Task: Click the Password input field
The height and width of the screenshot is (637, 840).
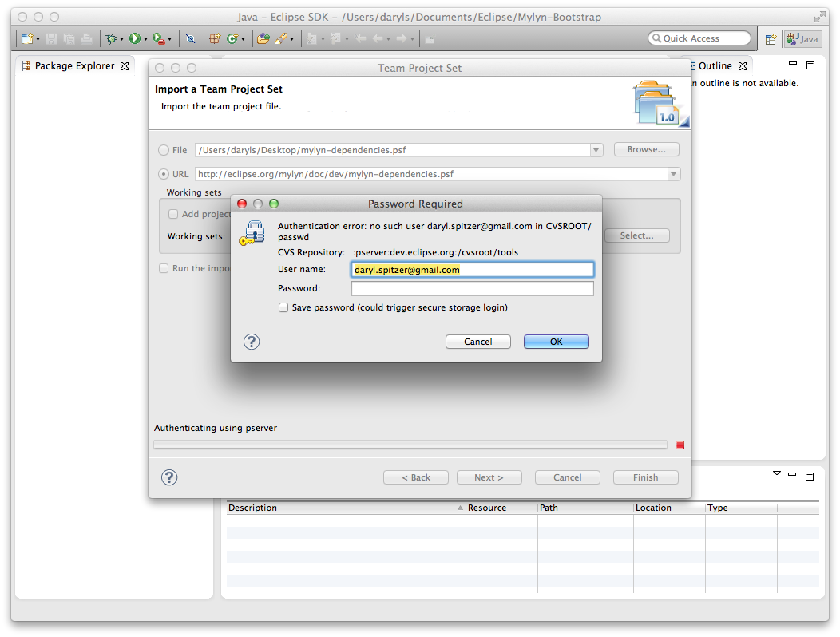Action: pyautogui.click(x=473, y=289)
